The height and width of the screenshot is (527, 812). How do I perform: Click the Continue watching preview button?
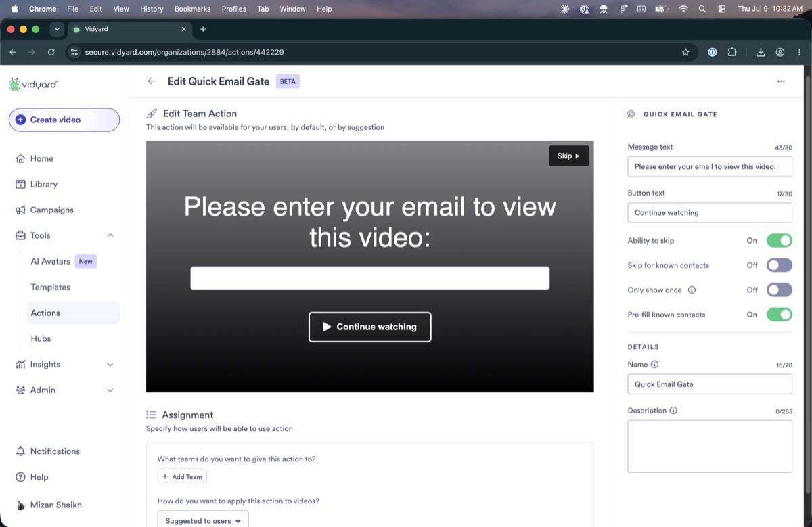[370, 327]
